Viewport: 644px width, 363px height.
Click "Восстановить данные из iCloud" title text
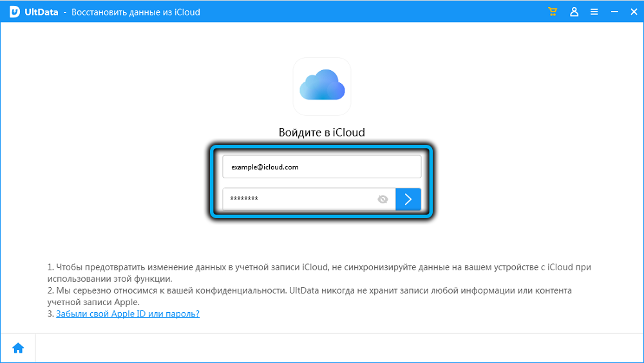pyautogui.click(x=135, y=12)
